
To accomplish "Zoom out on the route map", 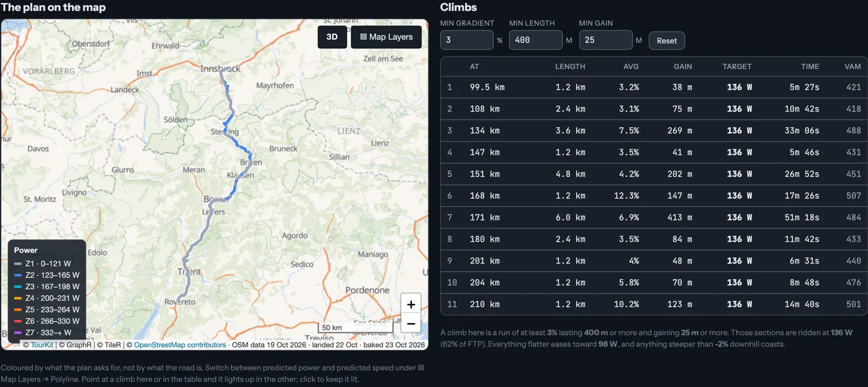I will coord(411,325).
